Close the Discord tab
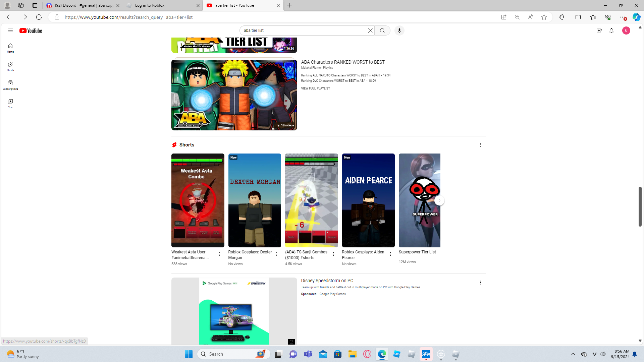This screenshot has width=644, height=362. [118, 5]
